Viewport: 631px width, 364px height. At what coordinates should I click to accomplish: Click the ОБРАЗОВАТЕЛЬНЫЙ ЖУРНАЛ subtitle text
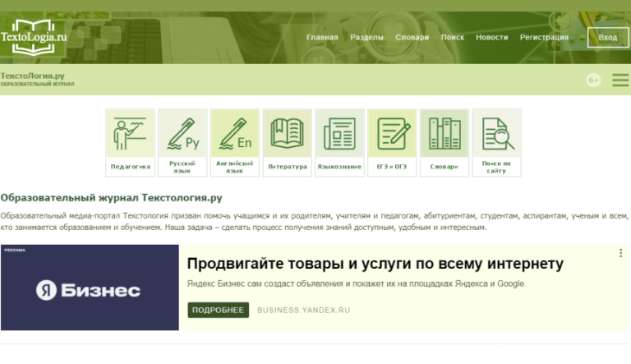click(x=38, y=84)
